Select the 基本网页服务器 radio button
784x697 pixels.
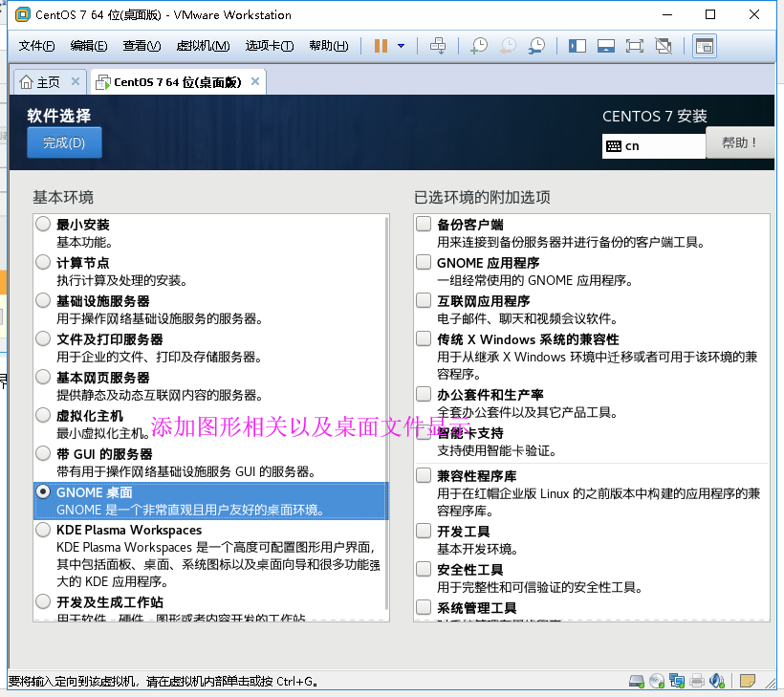(x=43, y=377)
